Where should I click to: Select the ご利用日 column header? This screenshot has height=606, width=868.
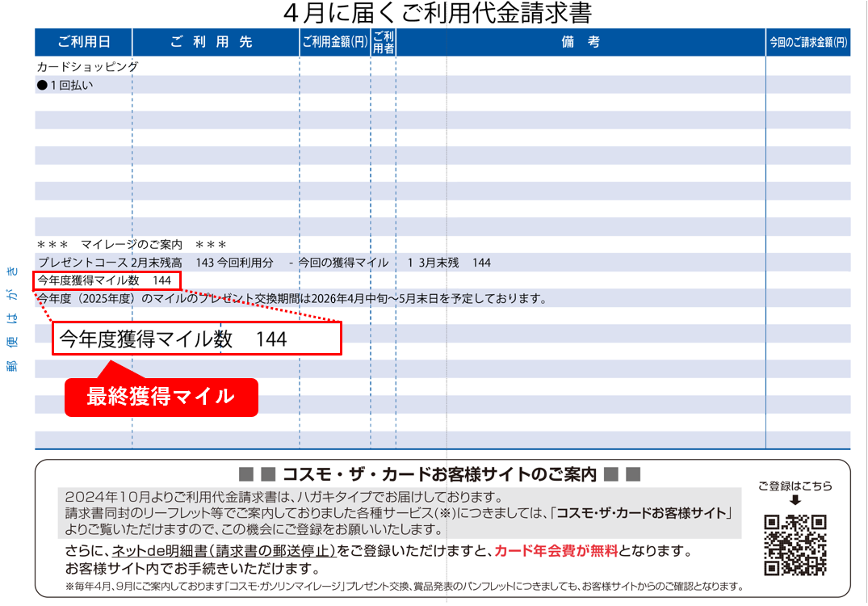coord(84,42)
